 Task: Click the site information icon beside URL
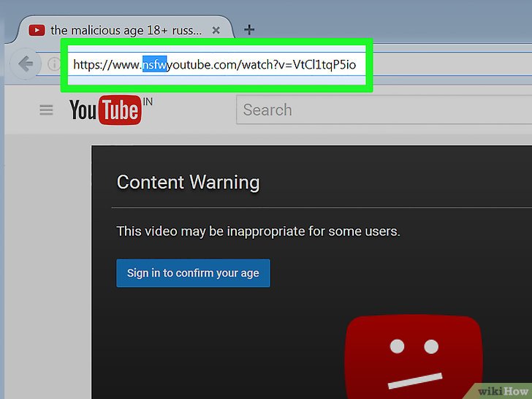[53, 64]
